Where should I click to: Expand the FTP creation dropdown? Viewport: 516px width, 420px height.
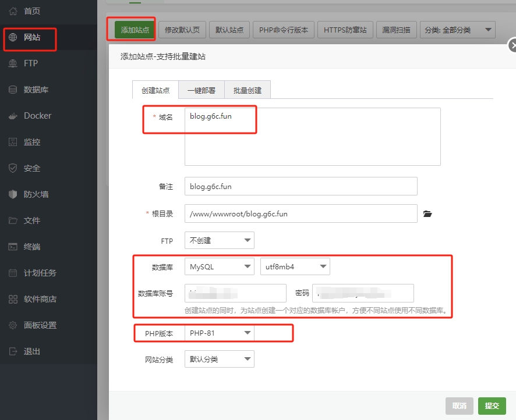220,240
